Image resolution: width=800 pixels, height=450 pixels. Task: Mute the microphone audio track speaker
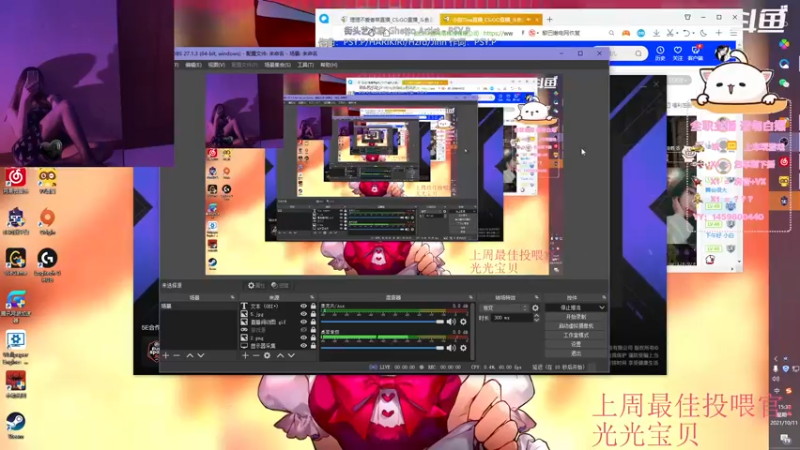coord(451,322)
